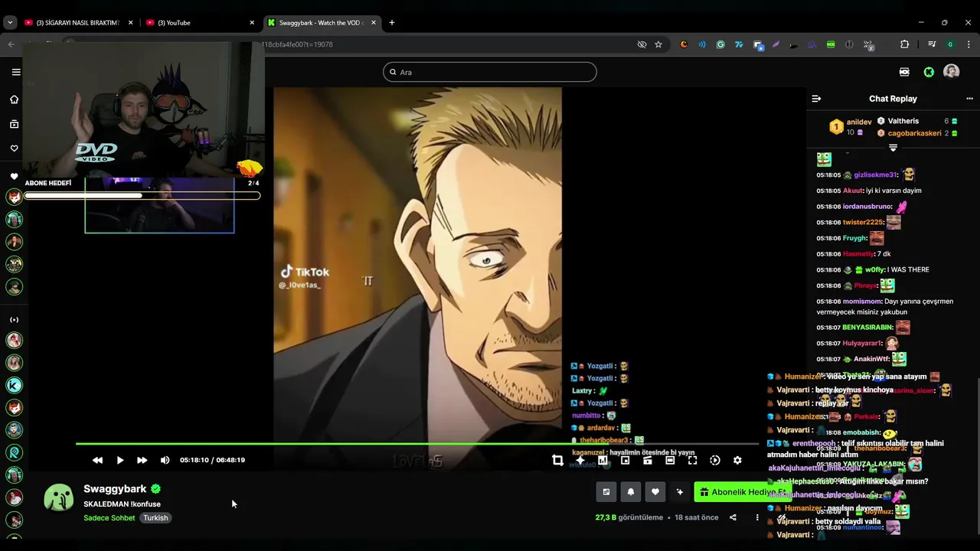Open the stream stats bar-chart icon
The width and height of the screenshot is (980, 551).
click(x=603, y=460)
